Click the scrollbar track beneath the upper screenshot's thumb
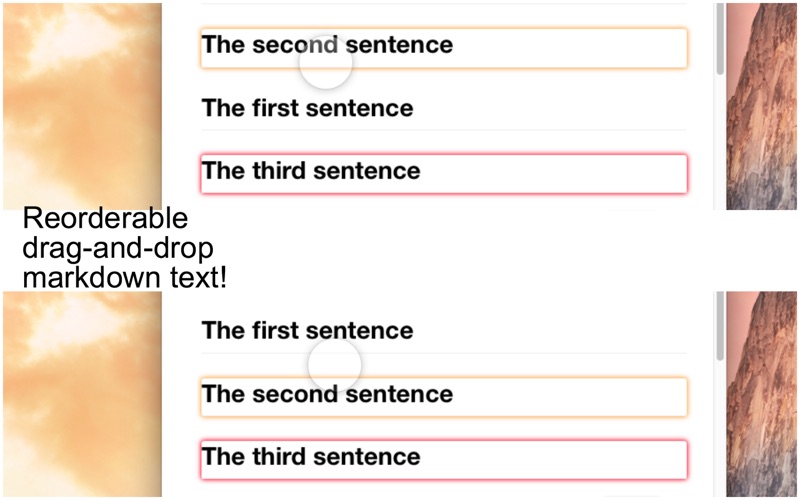The height and width of the screenshot is (500, 800). tap(720, 142)
